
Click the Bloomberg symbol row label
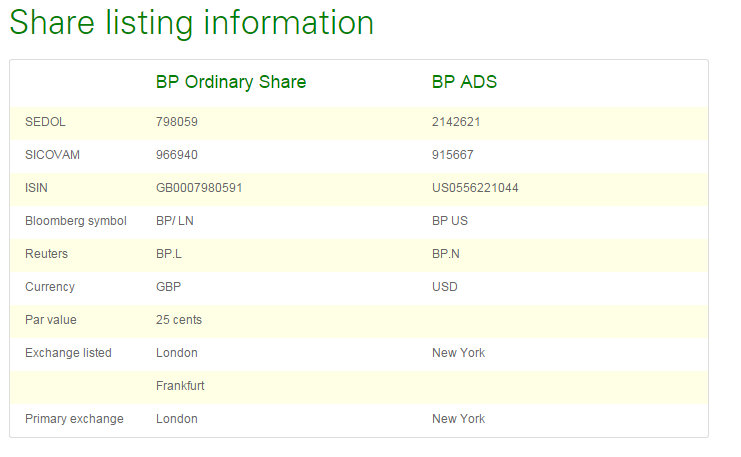tap(76, 221)
